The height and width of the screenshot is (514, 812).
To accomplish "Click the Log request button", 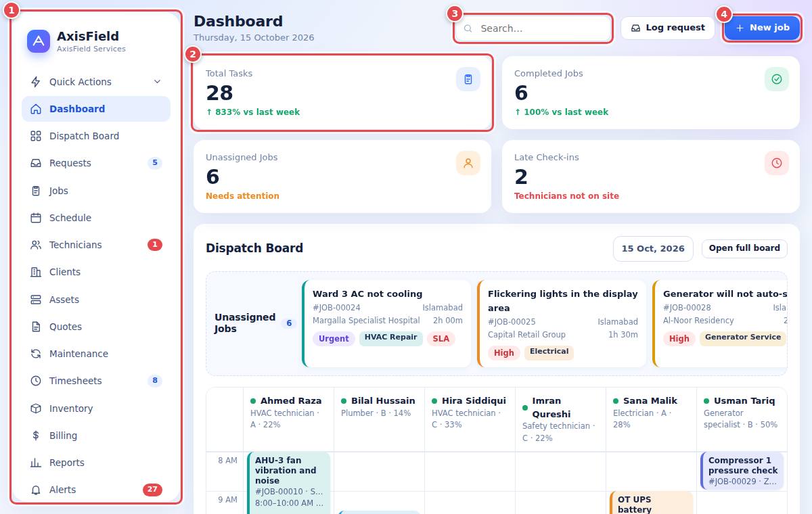I will [668, 28].
